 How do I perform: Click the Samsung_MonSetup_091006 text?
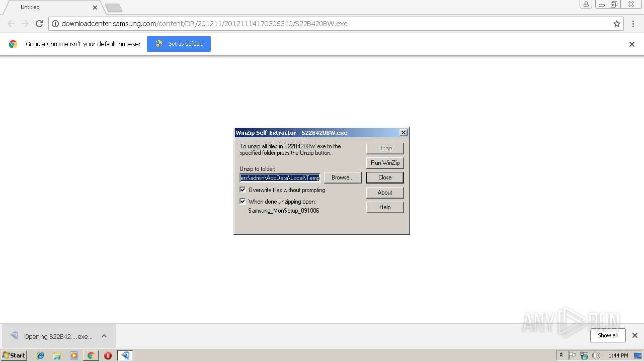pyautogui.click(x=284, y=211)
